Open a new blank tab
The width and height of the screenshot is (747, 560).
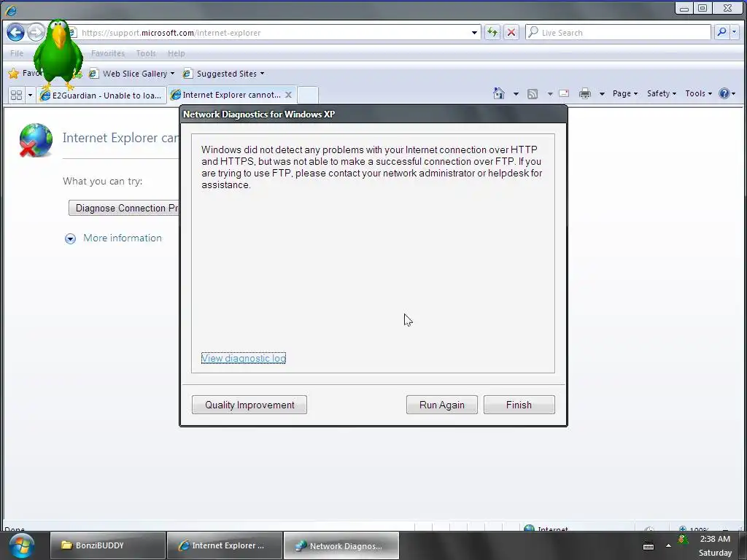pos(308,95)
